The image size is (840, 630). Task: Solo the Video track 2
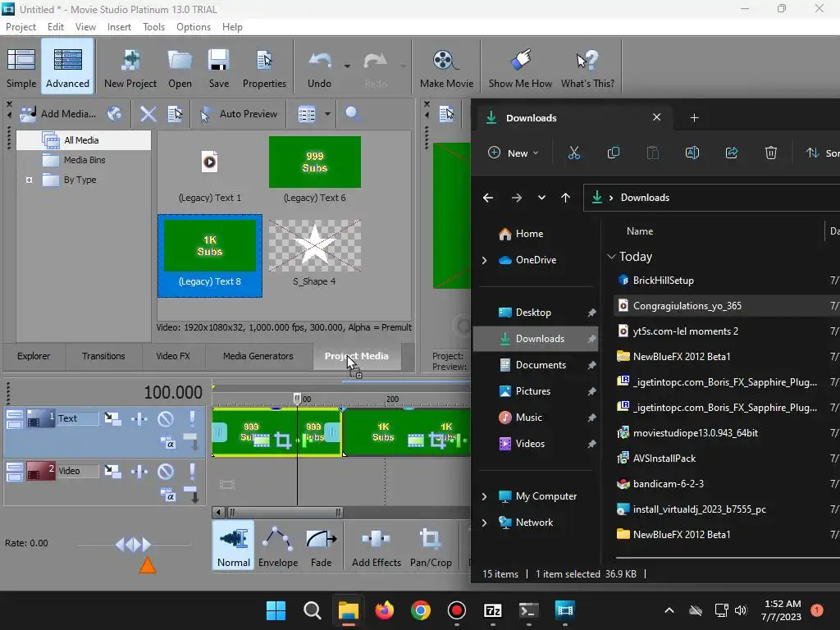pos(192,472)
